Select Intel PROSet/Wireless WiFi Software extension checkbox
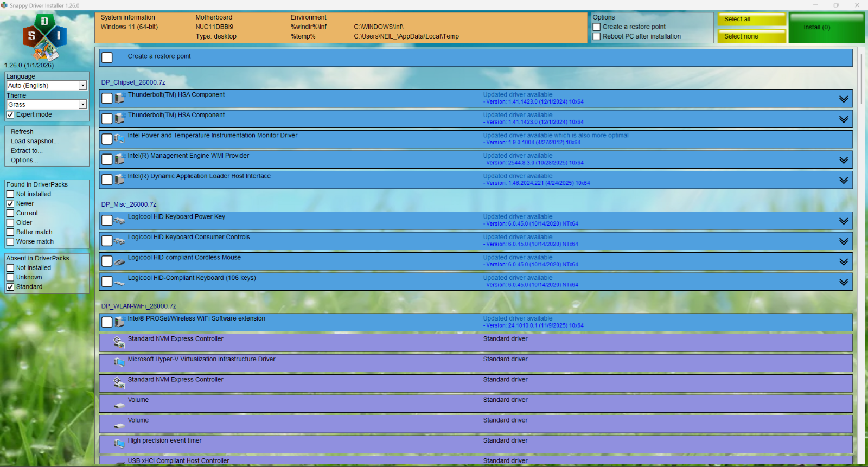868x467 pixels. pyautogui.click(x=107, y=322)
